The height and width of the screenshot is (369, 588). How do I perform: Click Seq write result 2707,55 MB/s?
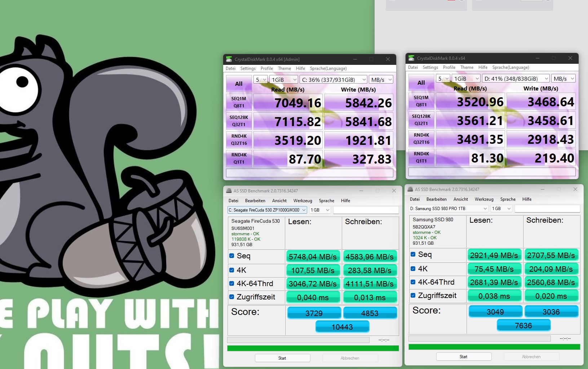551,255
